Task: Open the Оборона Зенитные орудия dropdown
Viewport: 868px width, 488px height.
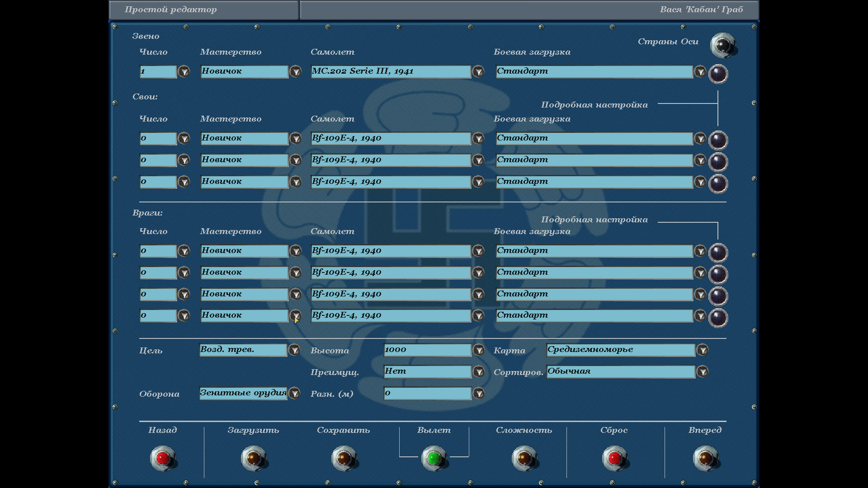Action: 294,393
